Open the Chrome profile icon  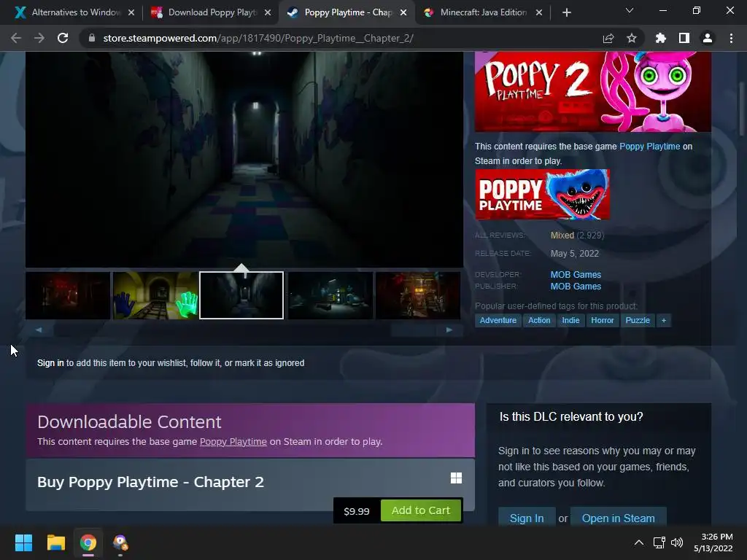click(x=708, y=38)
